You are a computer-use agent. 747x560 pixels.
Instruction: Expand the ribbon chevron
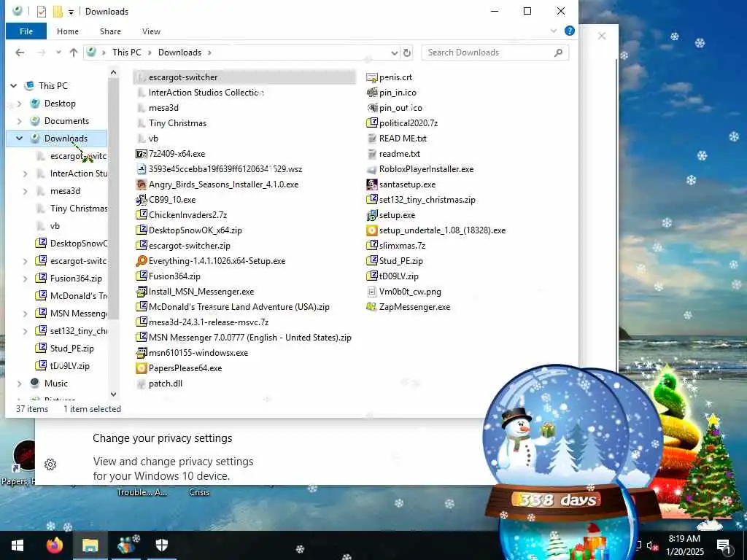(553, 31)
